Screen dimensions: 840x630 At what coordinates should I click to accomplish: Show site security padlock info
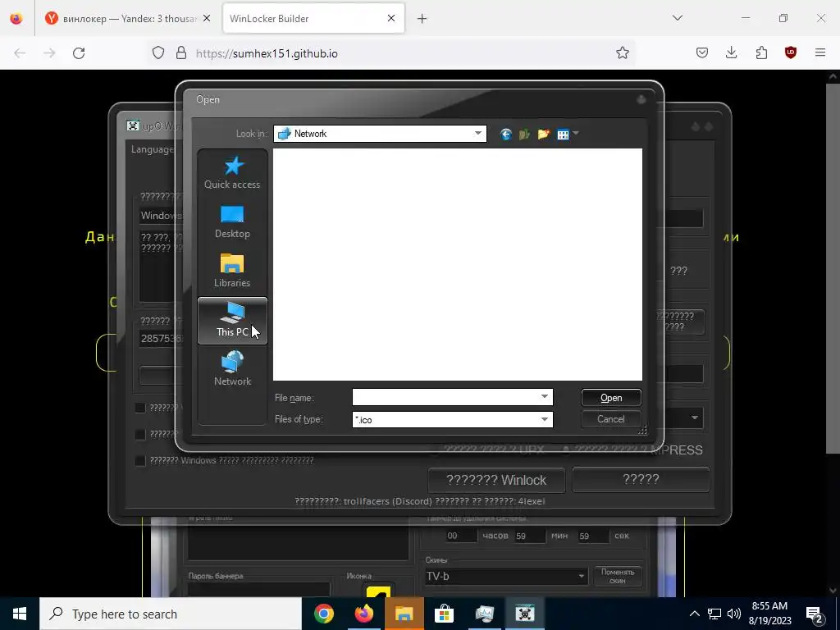click(x=181, y=53)
